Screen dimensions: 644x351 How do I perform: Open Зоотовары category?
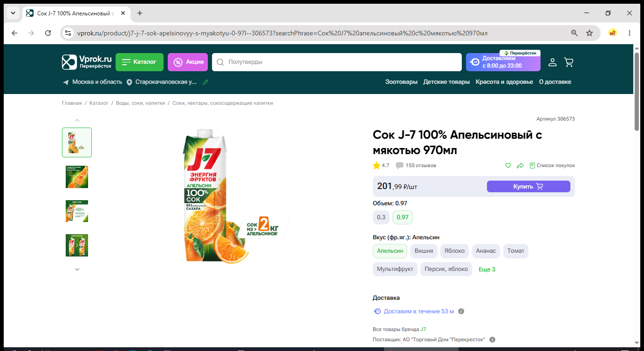401,82
